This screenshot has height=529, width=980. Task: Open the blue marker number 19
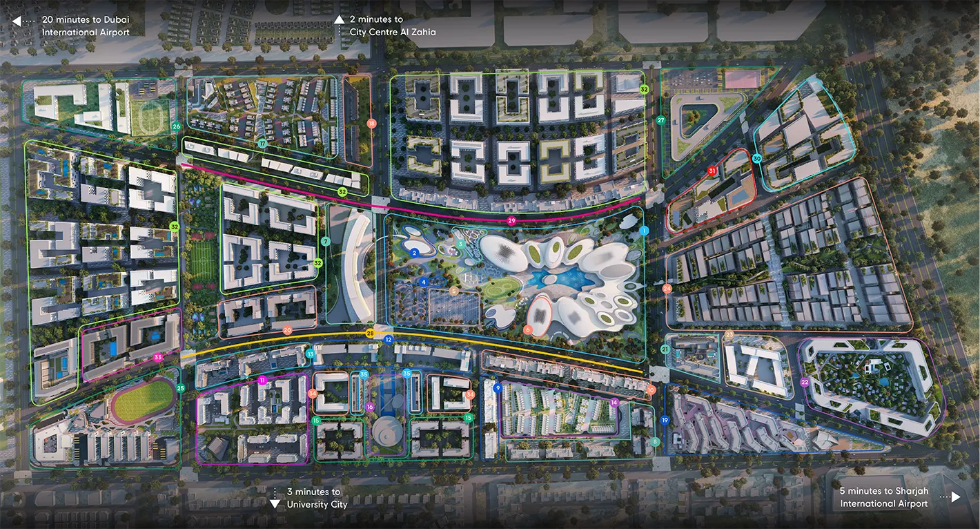pos(665,420)
